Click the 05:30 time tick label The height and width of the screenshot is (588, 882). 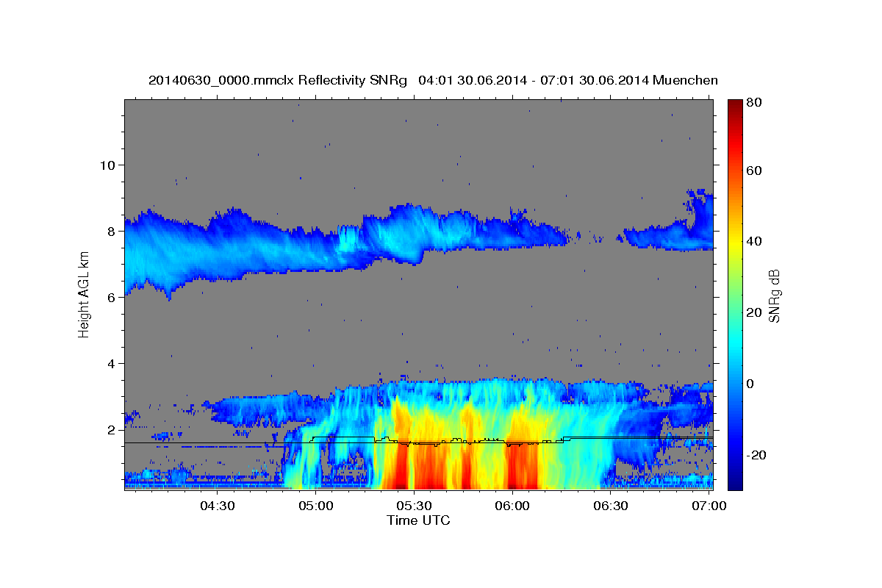(415, 506)
